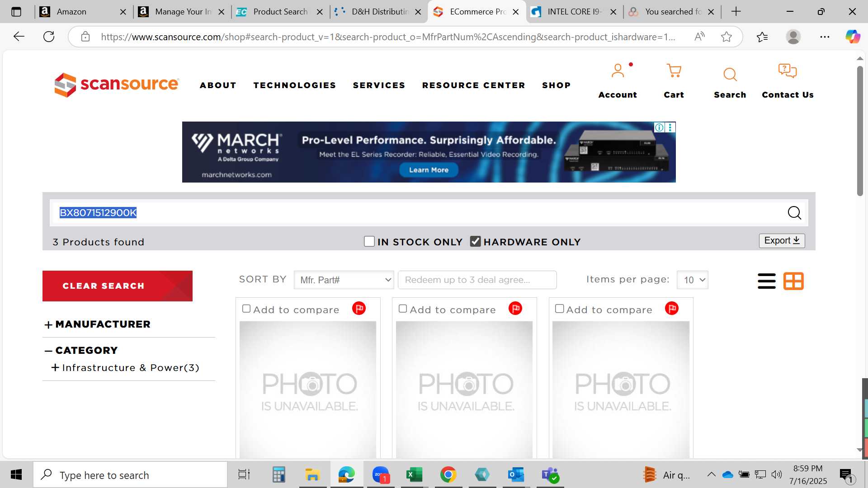Click red flag icon on first product card
The width and height of the screenshot is (868, 488).
click(x=359, y=309)
